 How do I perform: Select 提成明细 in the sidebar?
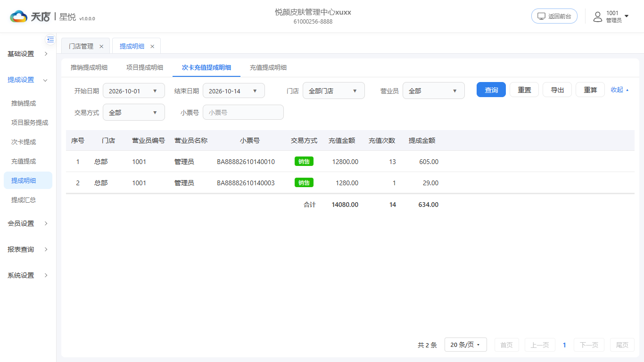28,181
